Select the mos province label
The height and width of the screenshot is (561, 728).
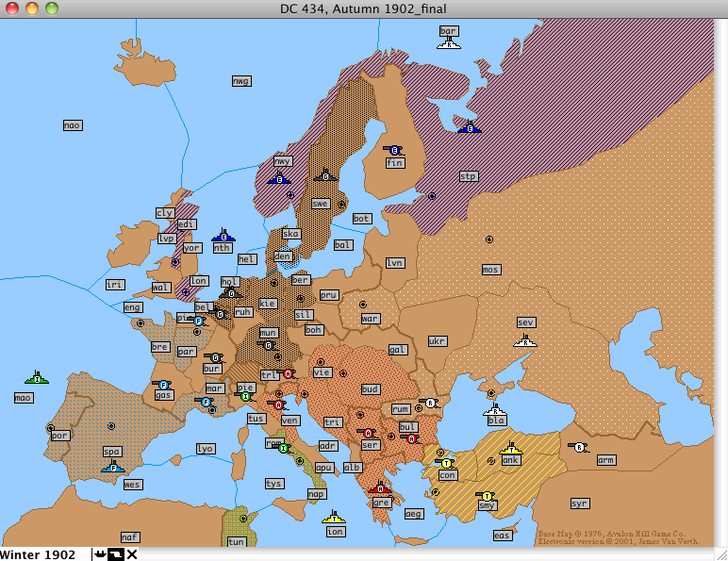pyautogui.click(x=490, y=270)
